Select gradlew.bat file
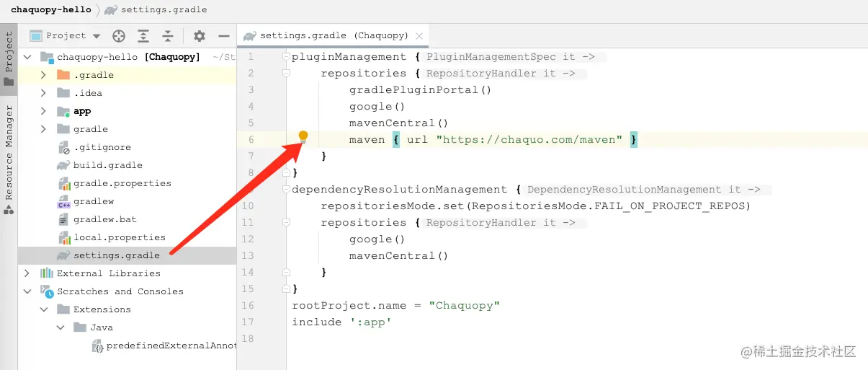Screen dimensions: 868x370 coord(104,219)
